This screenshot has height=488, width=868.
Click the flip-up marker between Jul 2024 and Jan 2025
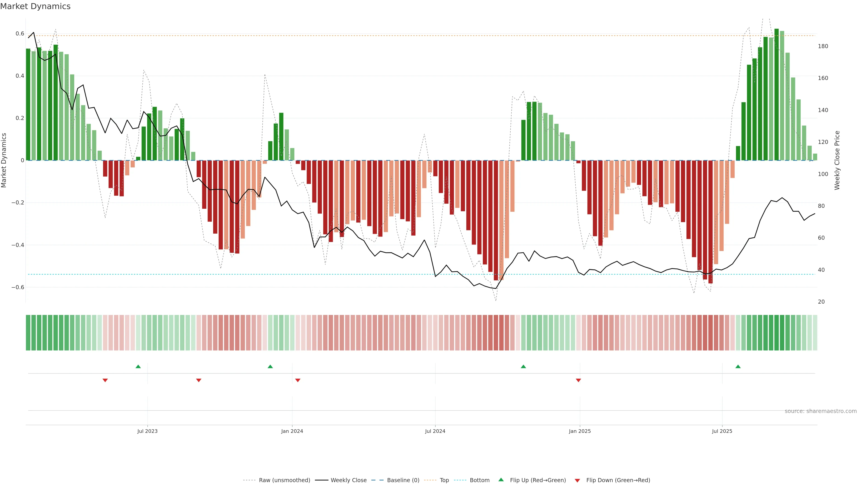pos(523,366)
